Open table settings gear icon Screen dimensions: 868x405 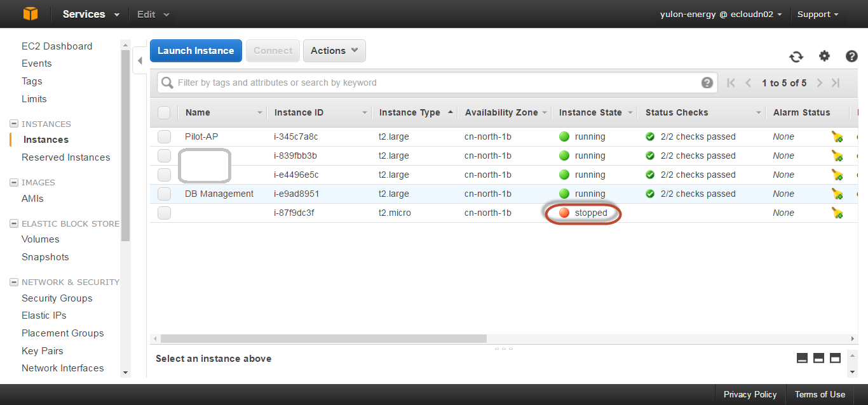(824, 56)
